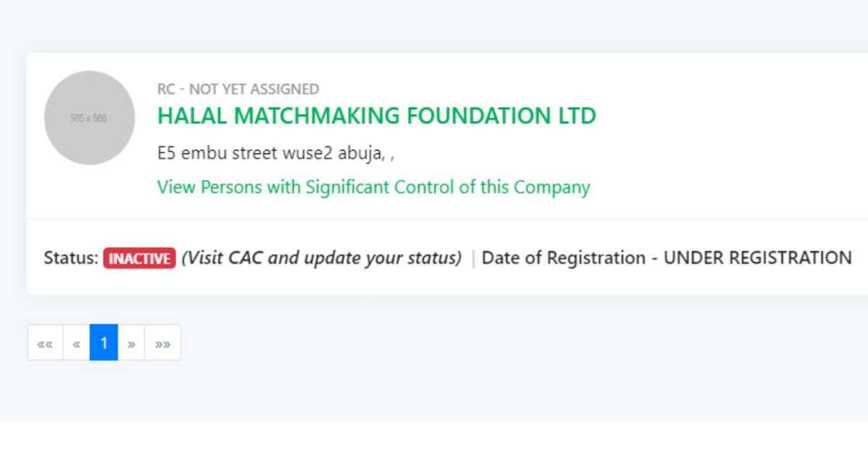Click the Date of Registration label
This screenshot has height=456, width=868.
point(563,258)
